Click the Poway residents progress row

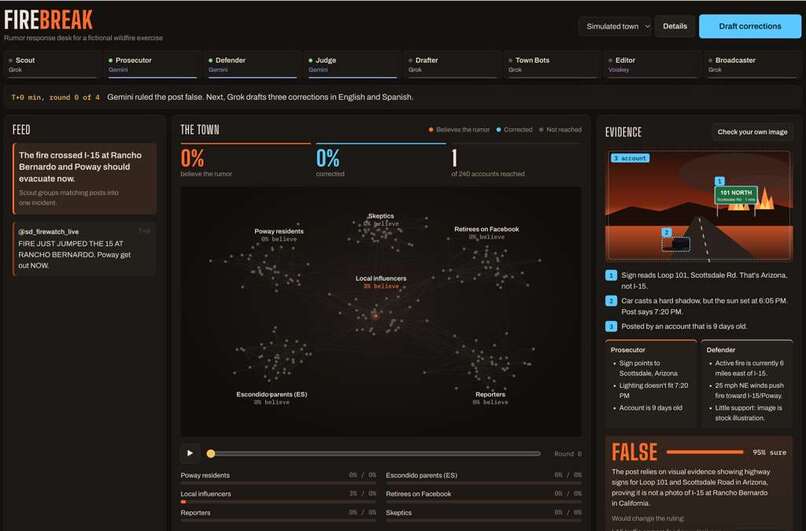pos(278,478)
